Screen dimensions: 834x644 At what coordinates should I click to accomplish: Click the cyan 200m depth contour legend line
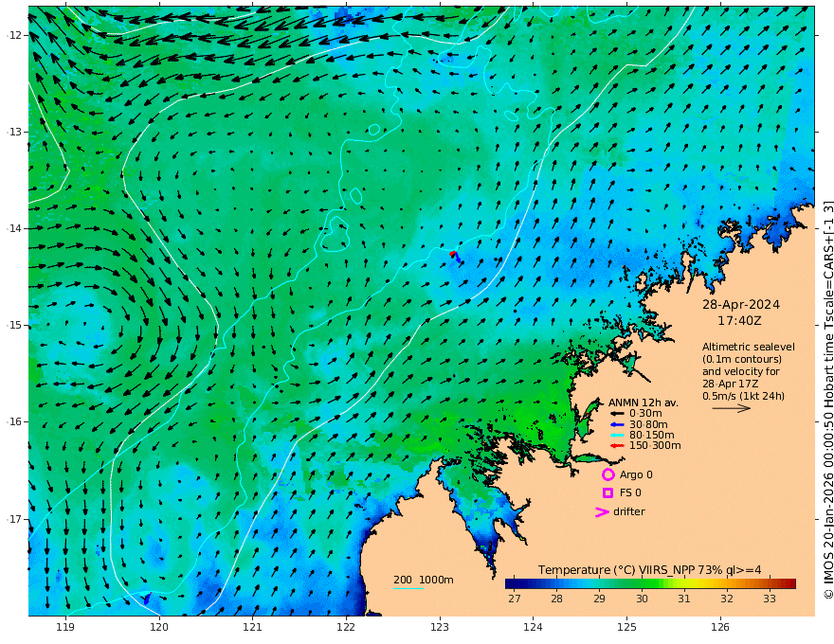pos(408,588)
